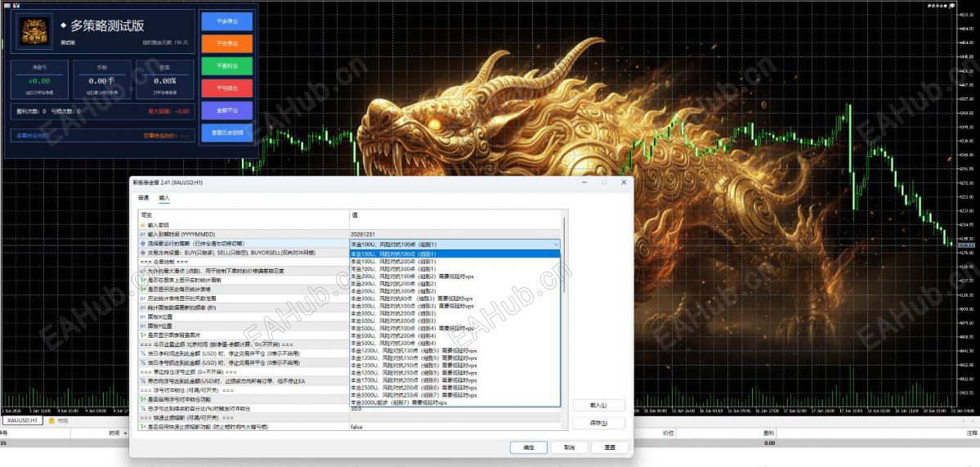This screenshot has height=467, width=980.
Task: Click the 注释 column header in terminal
Action: point(971,433)
